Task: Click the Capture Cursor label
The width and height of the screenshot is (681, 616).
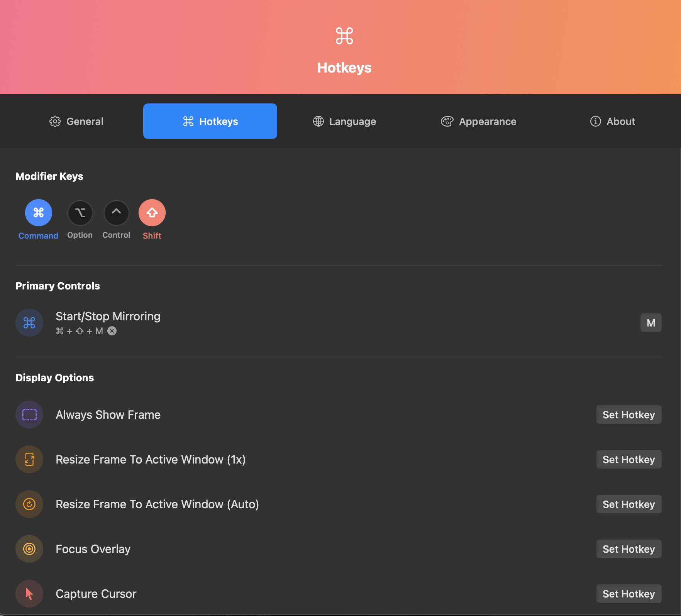Action: pyautogui.click(x=96, y=594)
